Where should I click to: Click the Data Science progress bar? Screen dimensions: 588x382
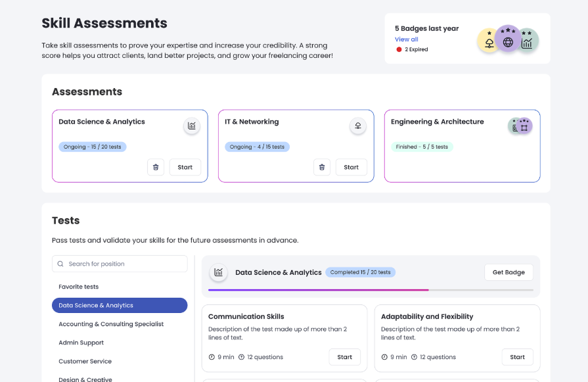click(371, 289)
